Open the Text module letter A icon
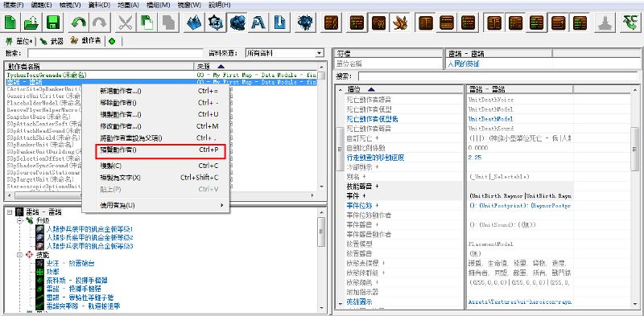The height and width of the screenshot is (316, 644). coord(258,22)
